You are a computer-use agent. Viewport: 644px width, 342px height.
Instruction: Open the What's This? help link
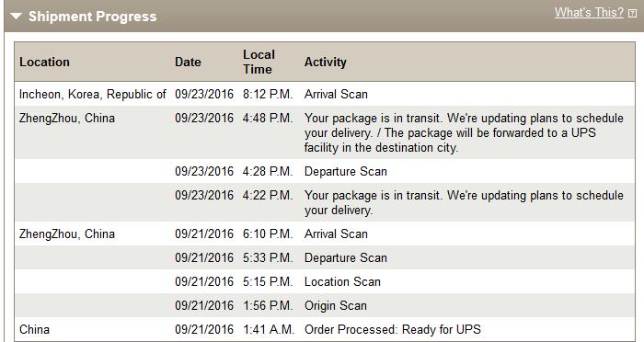(x=589, y=12)
